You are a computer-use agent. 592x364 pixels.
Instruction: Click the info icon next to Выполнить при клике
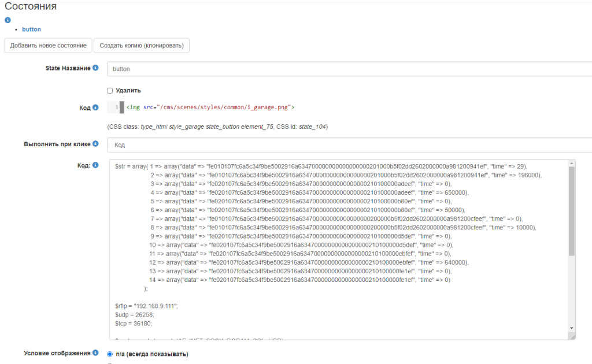[x=95, y=144]
